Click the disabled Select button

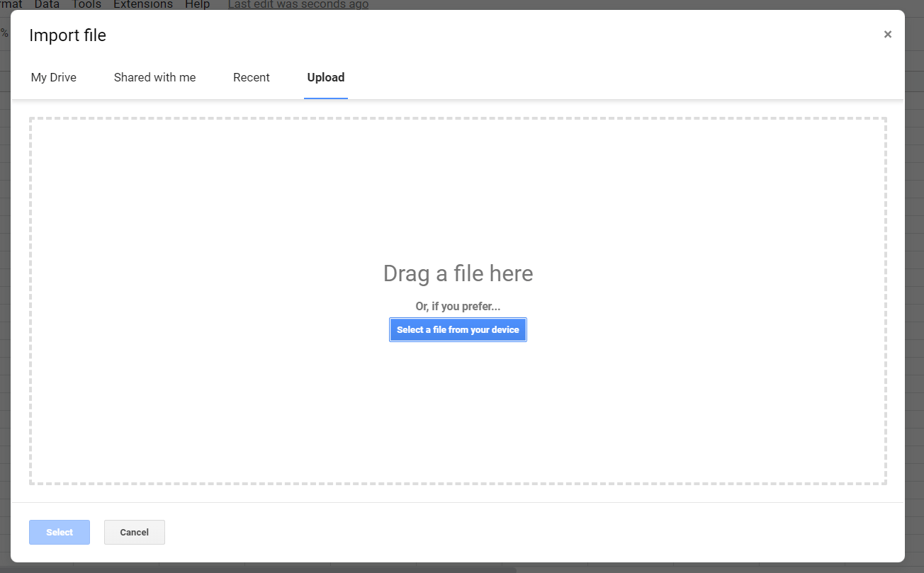click(59, 532)
